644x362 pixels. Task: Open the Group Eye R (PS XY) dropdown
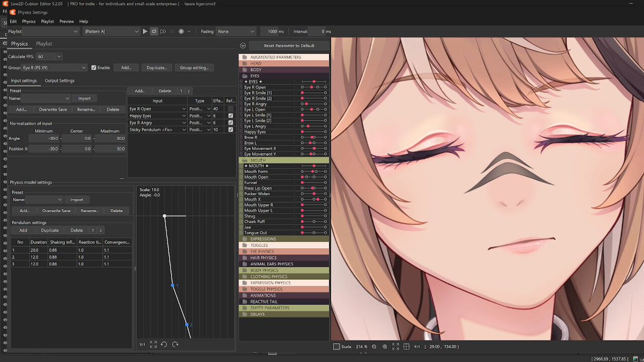(54, 68)
